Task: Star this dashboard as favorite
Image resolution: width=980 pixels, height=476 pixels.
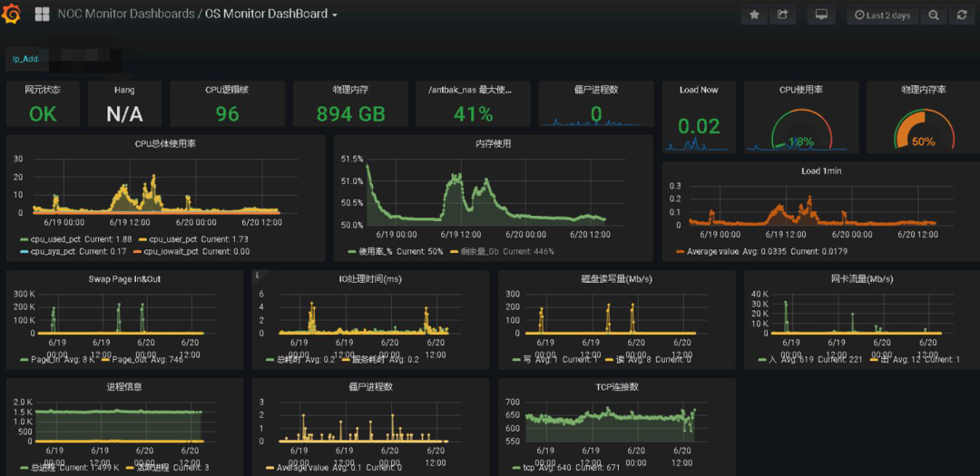Action: tap(754, 15)
